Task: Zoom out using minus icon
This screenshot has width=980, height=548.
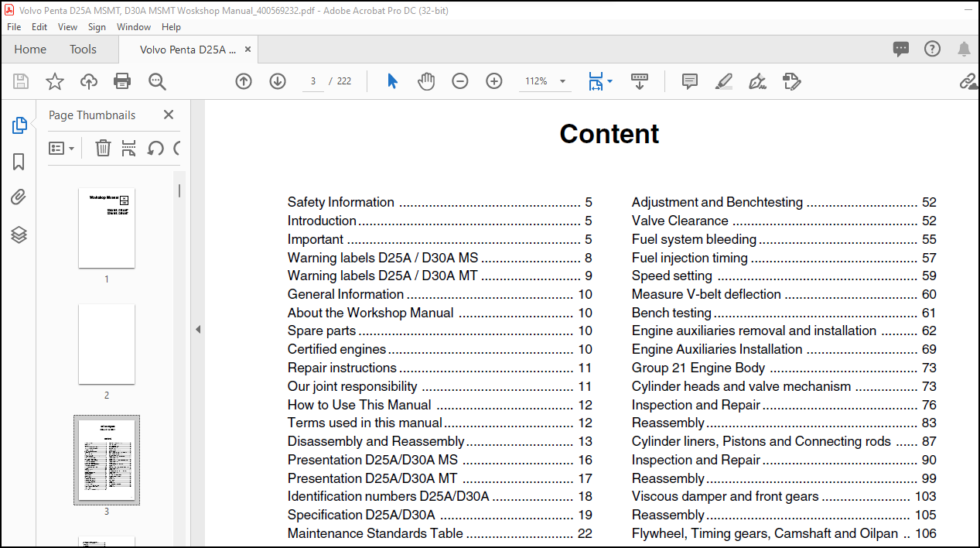Action: (460, 81)
